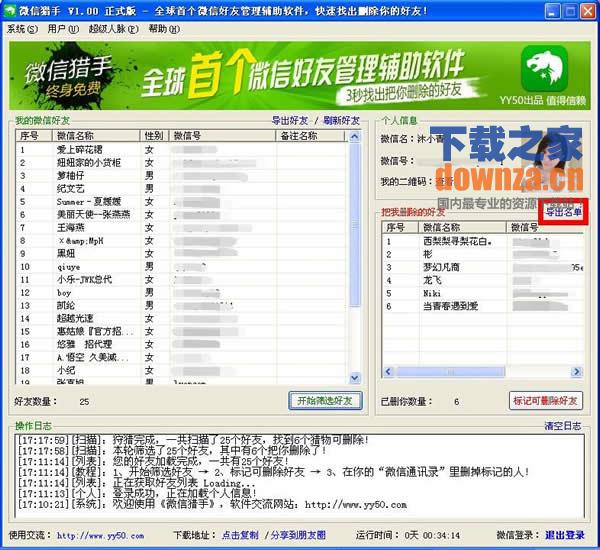The image size is (600, 550).
Task: Click the 微信名称 header in deleted-friends list
Action: coord(462,227)
